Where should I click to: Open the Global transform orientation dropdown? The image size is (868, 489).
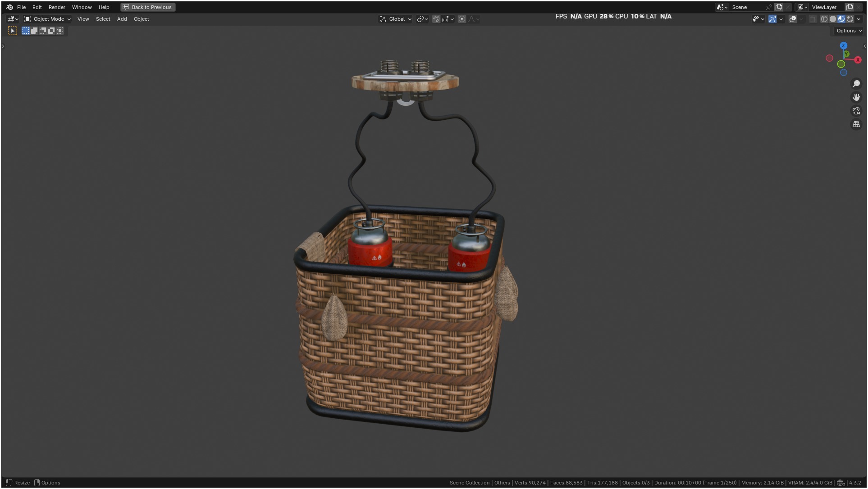point(396,19)
